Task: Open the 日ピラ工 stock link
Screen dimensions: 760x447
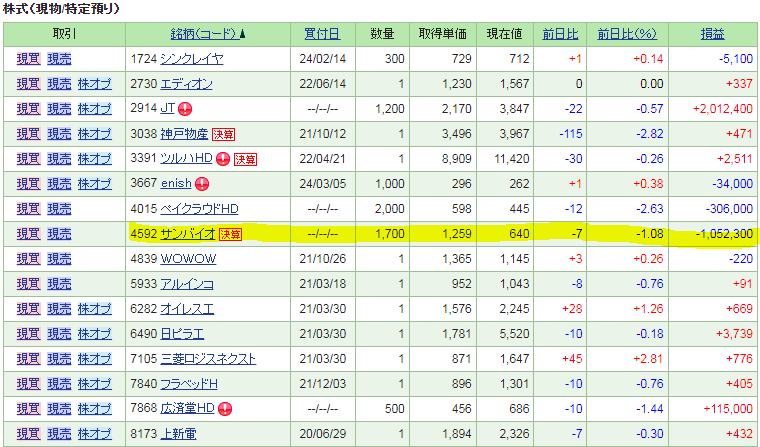Action: [x=182, y=334]
